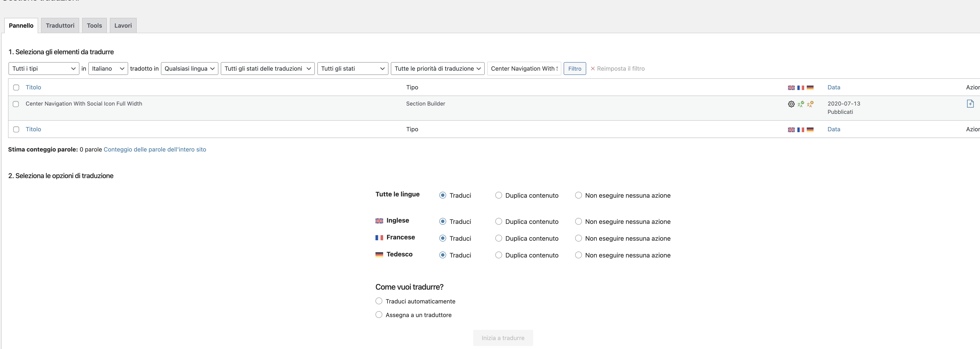Screen dimensions: 980x349
Task: Click the gear status icon in the English column
Action: 791,104
